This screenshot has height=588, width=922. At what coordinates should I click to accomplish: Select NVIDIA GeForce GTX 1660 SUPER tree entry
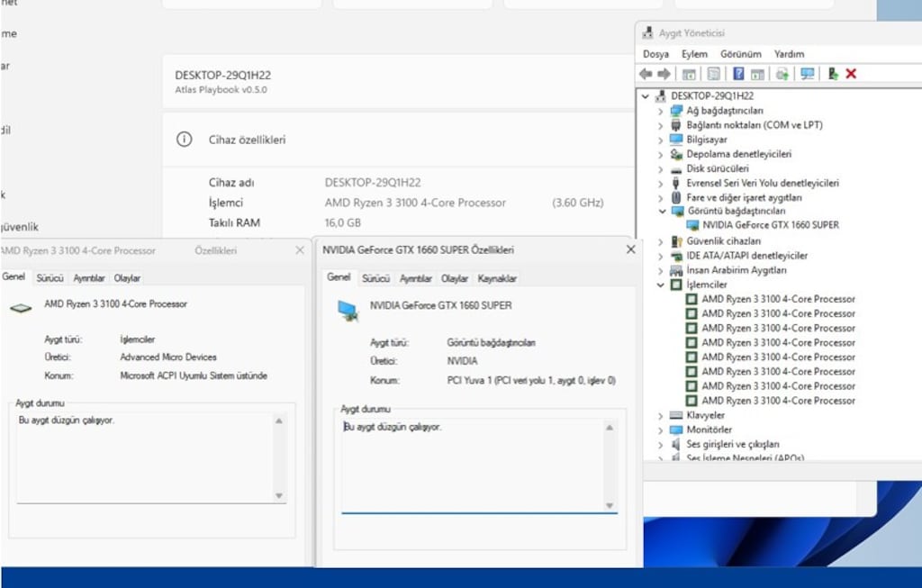(x=771, y=225)
